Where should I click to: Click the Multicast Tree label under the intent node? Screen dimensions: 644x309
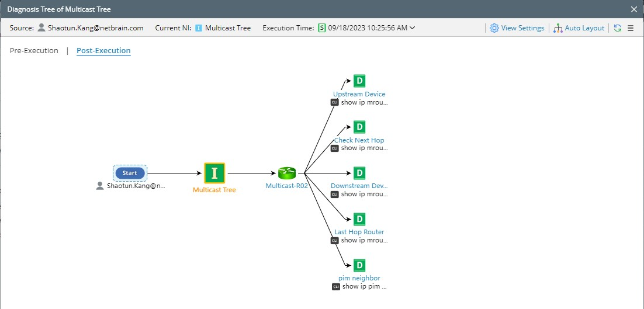tap(214, 190)
